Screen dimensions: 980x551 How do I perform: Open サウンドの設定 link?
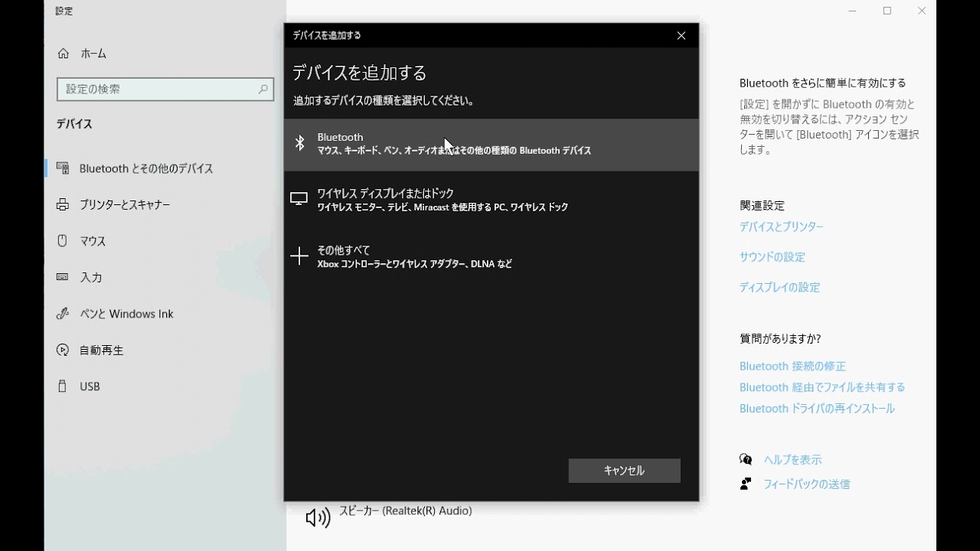(772, 257)
